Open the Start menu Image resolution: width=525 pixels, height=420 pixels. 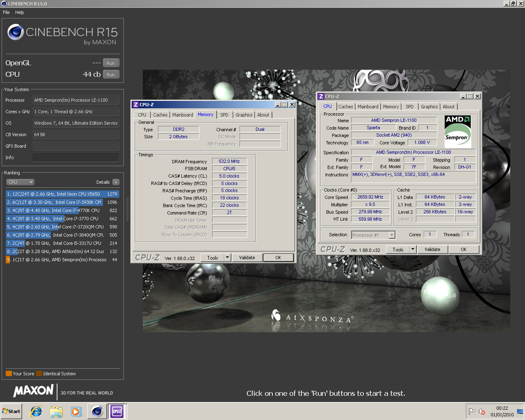[x=11, y=411]
